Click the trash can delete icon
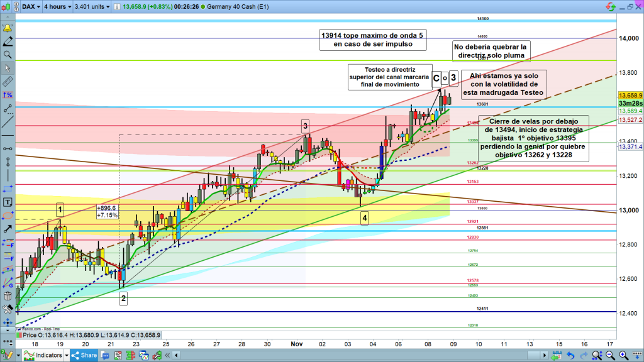The width and height of the screenshot is (644, 362). [x=8, y=296]
